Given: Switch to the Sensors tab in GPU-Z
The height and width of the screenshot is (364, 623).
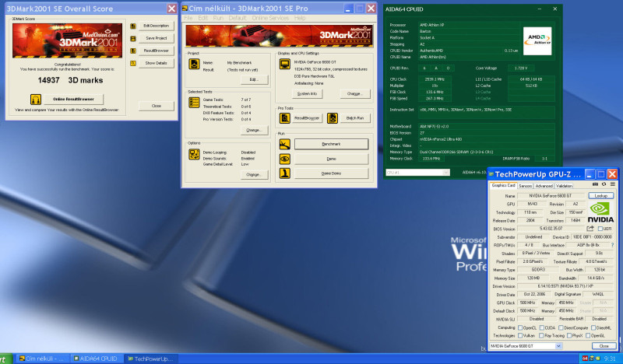Looking at the screenshot, I should [x=525, y=186].
